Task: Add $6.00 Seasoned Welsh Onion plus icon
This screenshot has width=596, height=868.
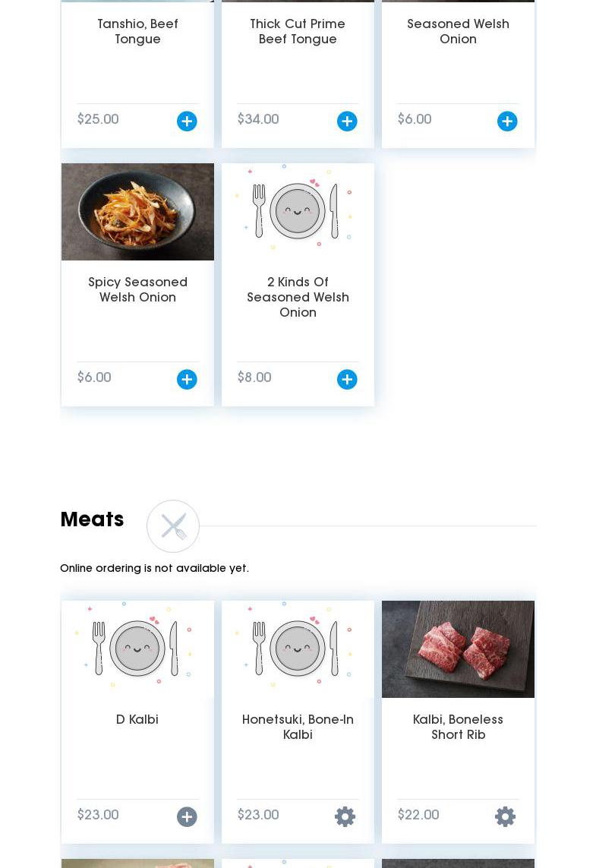Action: 507,122
